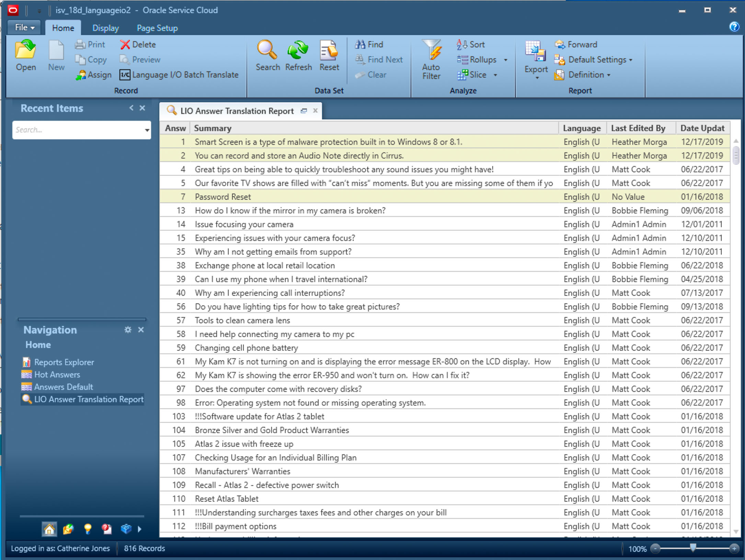This screenshot has width=745, height=560.
Task: Click Find in the ribbon
Action: point(369,45)
